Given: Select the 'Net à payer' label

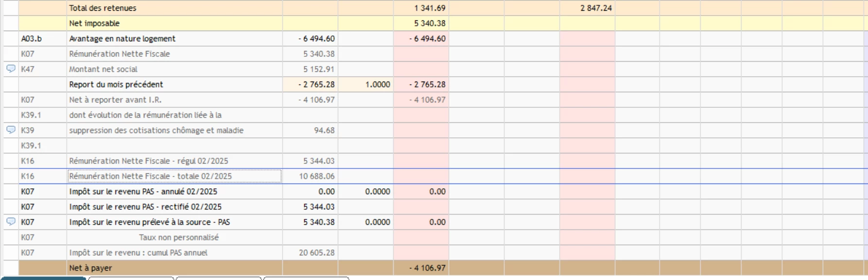Looking at the screenshot, I should click(90, 268).
